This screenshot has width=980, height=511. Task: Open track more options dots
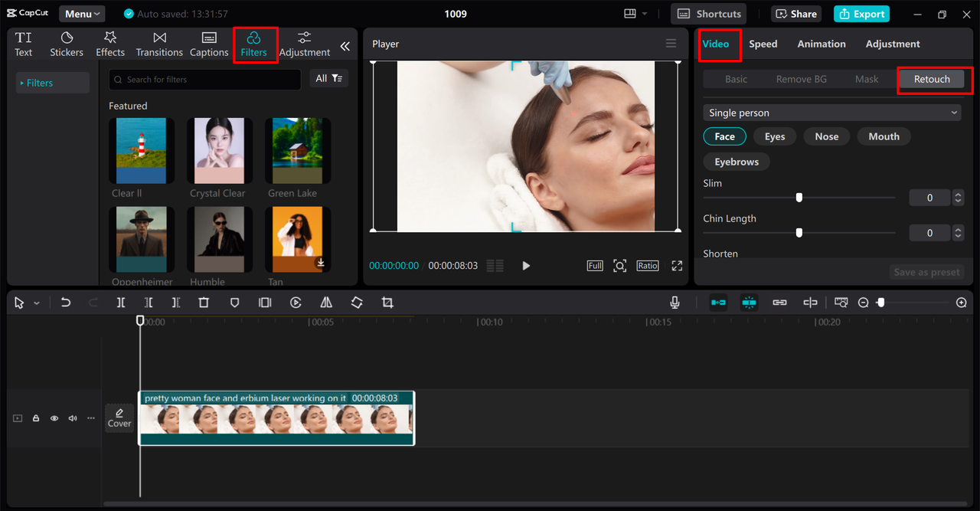pos(91,418)
